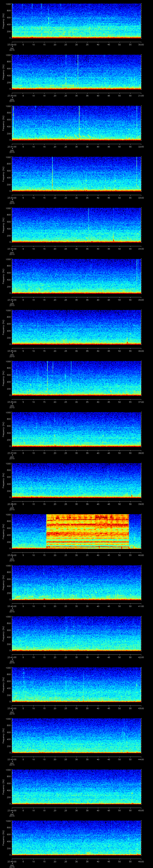Open the 23:35:00 spectrogram panel

pos(76,327)
